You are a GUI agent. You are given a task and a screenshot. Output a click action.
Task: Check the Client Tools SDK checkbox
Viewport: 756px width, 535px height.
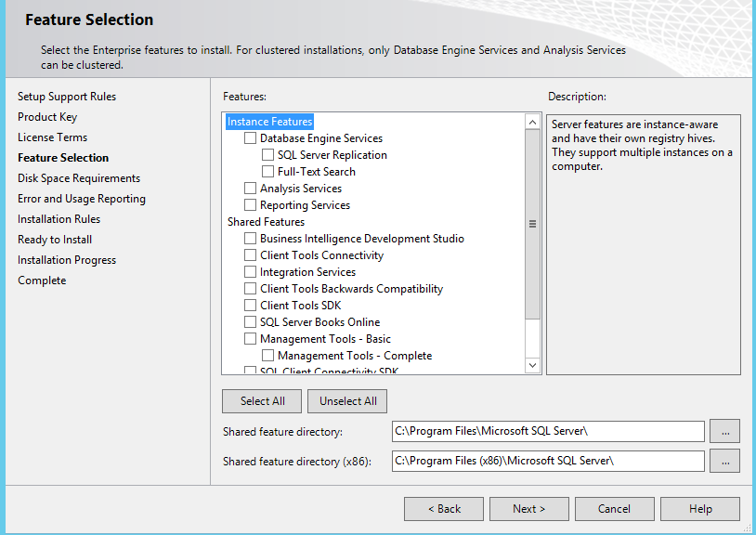click(250, 306)
